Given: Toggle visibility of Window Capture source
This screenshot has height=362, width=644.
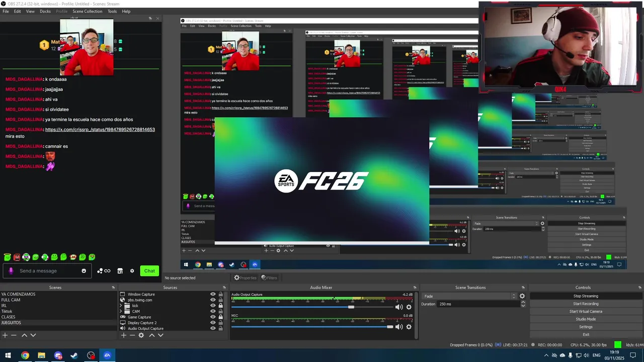Looking at the screenshot, I should click(213, 295).
